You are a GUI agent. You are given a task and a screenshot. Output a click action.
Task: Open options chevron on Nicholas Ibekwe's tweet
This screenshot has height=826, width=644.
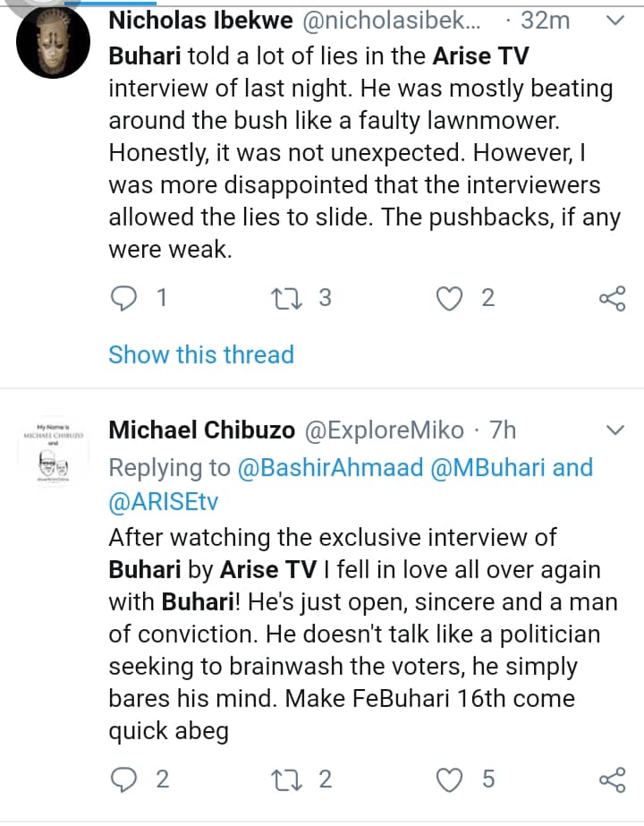(x=615, y=21)
